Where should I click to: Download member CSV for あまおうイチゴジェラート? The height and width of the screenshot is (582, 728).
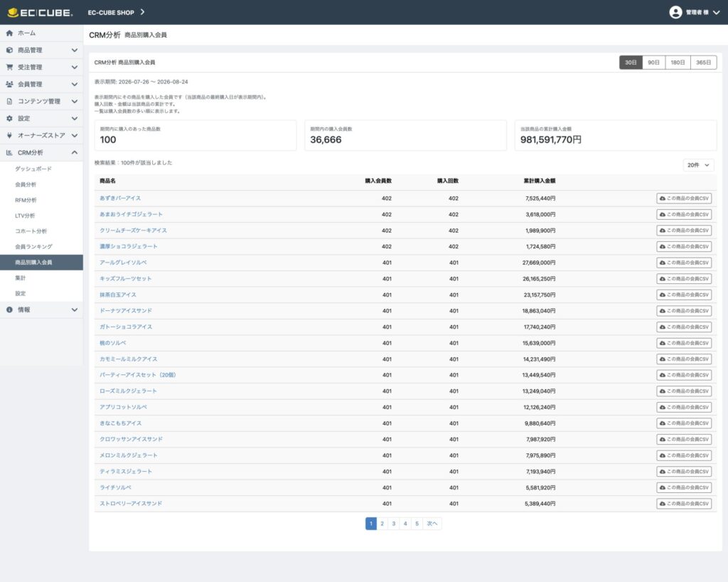pyautogui.click(x=684, y=214)
